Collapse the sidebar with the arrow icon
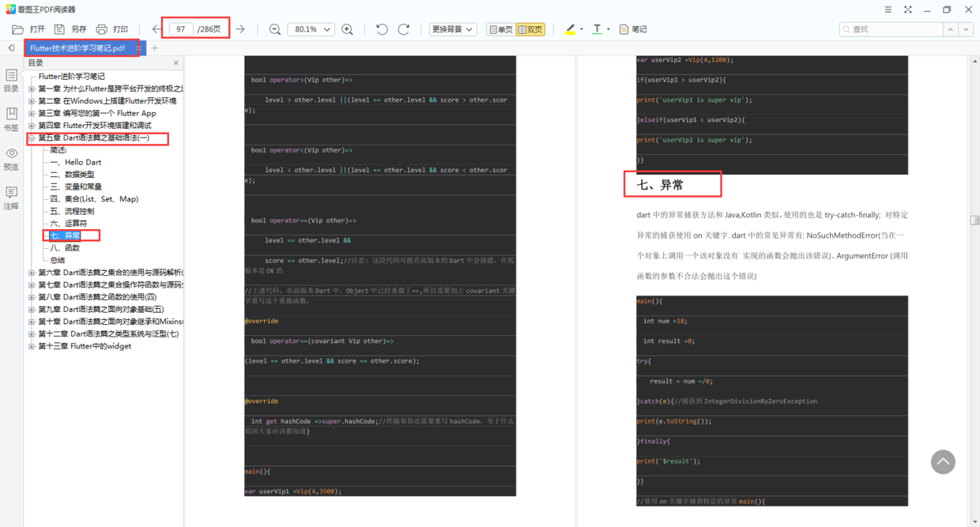The width and height of the screenshot is (980, 527). pyautogui.click(x=11, y=48)
